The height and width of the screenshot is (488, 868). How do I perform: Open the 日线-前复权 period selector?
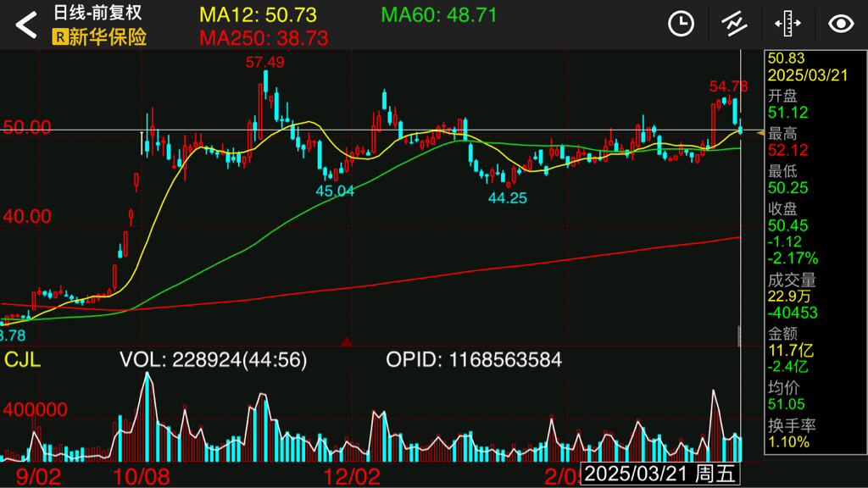pos(97,14)
